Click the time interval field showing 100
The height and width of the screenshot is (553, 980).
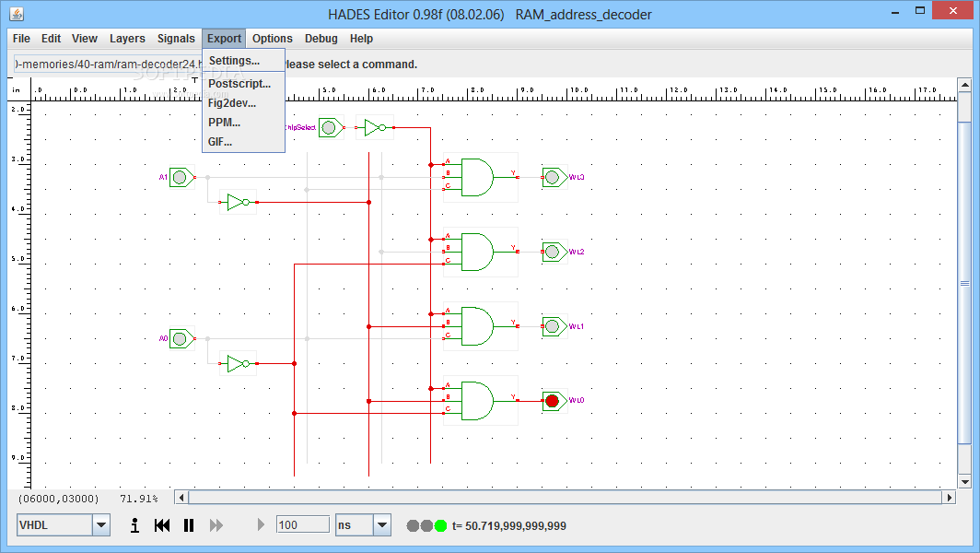[302, 524]
